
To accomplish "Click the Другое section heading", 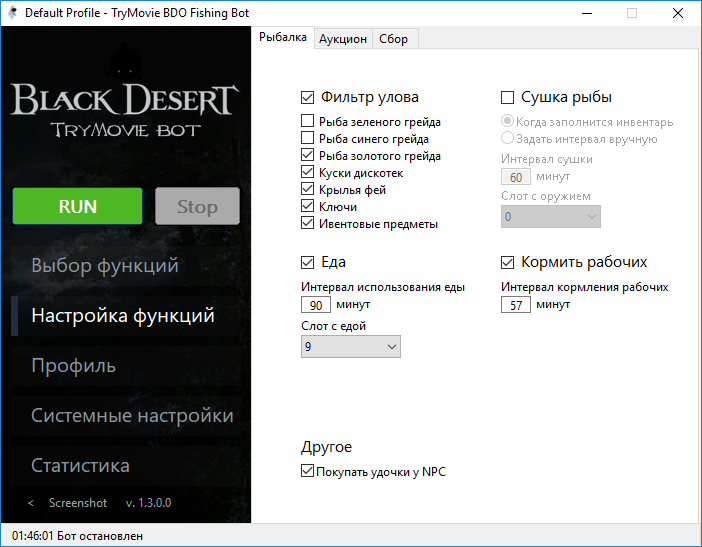I will pos(326,447).
